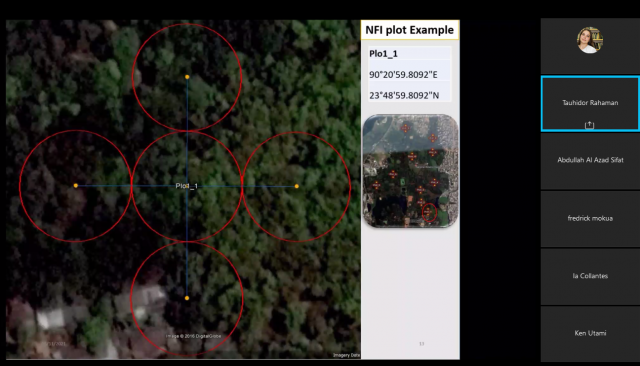
Task: Click the red-circled plot in overview map
Action: [429, 212]
